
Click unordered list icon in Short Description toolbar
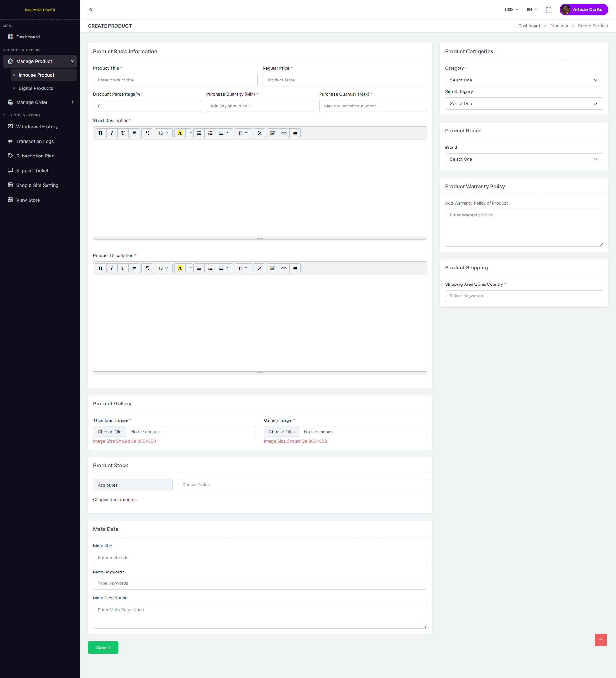(x=199, y=133)
